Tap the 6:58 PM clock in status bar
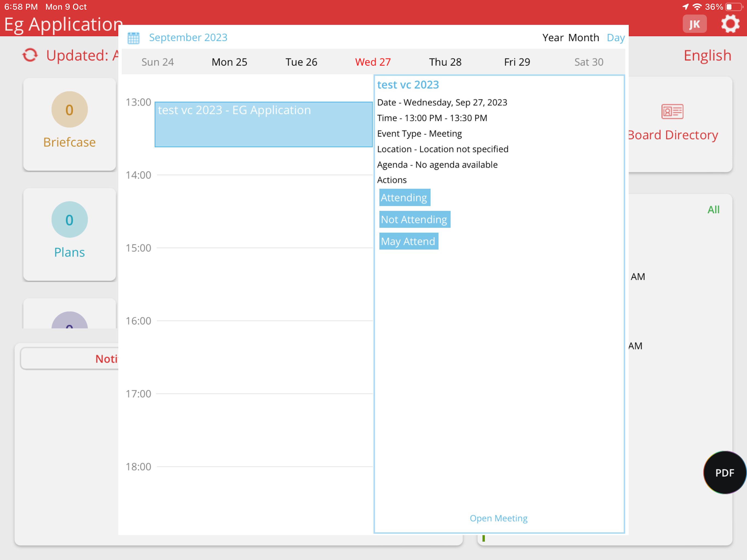Image resolution: width=747 pixels, height=560 pixels. point(21,7)
